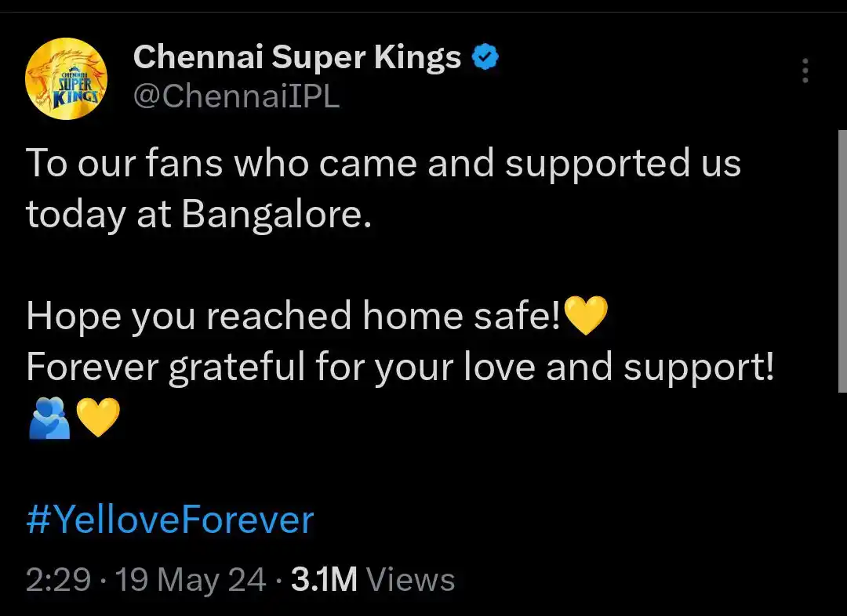
Task: Tap the "Views" label
Action: click(410, 581)
